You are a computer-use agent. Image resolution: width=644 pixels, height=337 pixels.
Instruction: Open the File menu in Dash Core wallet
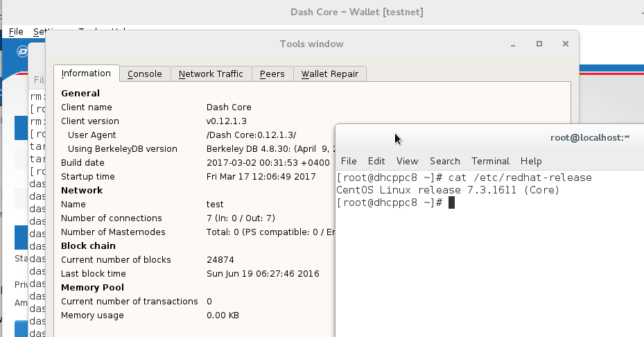pyautogui.click(x=16, y=32)
